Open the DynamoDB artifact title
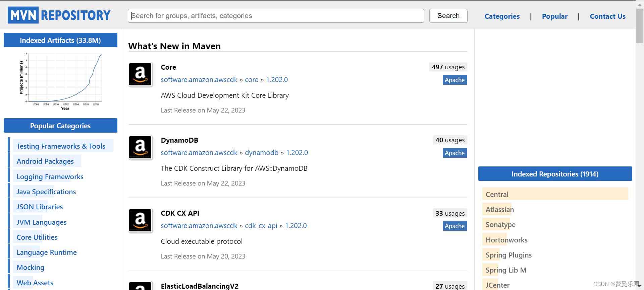 [x=179, y=140]
